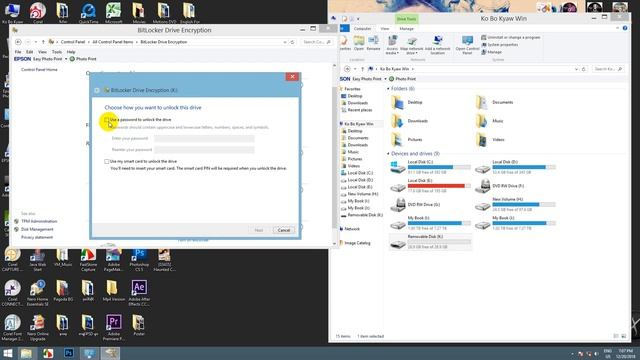Select the Desktop folder icon in Folders group
The image size is (640, 360).
coord(397,102)
